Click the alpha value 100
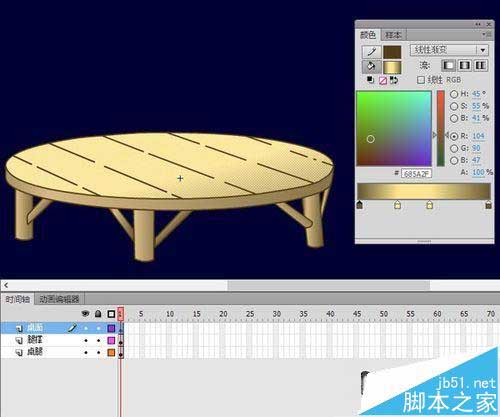This screenshot has height=417, width=500. click(x=478, y=172)
